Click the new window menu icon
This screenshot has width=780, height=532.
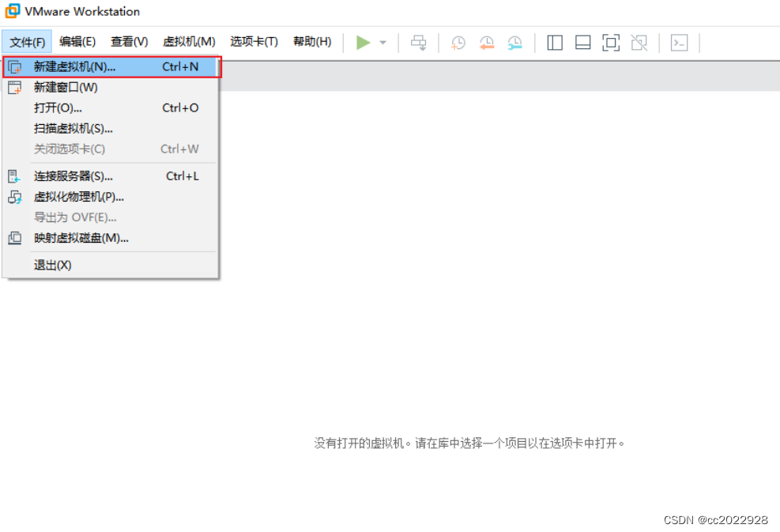tap(15, 88)
